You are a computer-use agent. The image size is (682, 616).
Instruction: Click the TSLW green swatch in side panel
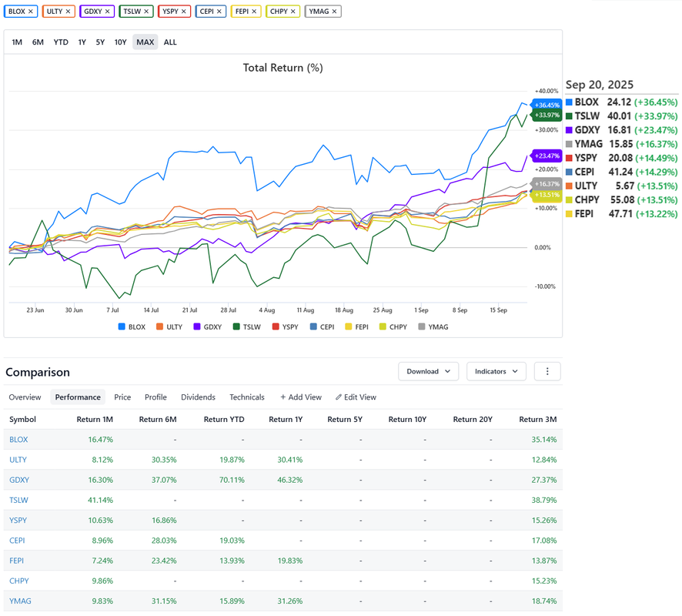point(569,116)
